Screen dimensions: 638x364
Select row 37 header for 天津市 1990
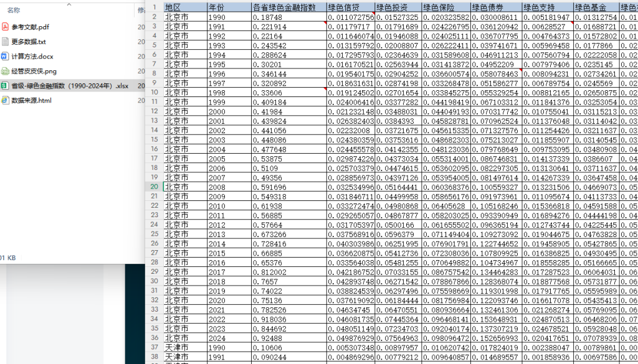tap(155, 347)
